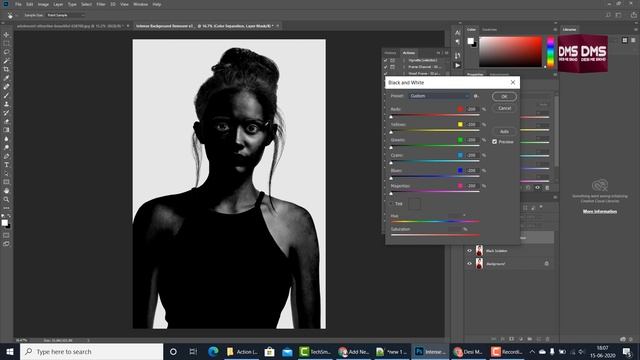Viewport: 640px width, 360px height.
Task: Select the Rectangle shape tool
Action: [x=6, y=182]
